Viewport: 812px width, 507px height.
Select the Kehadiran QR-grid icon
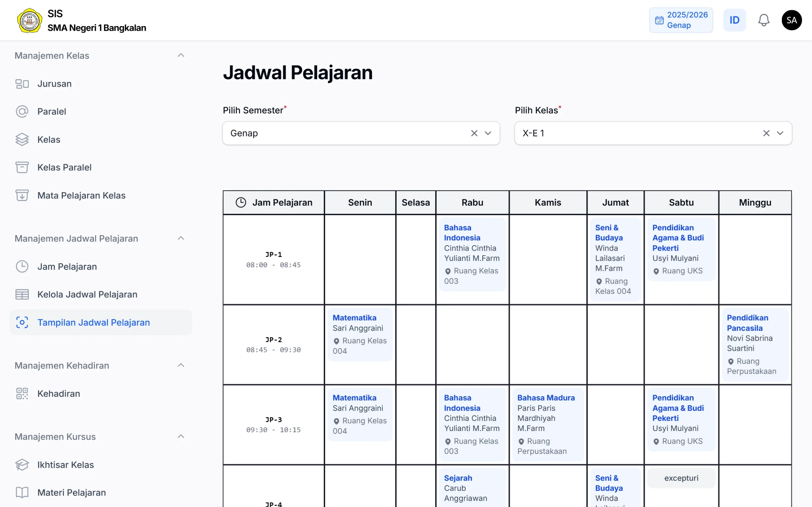tap(22, 393)
